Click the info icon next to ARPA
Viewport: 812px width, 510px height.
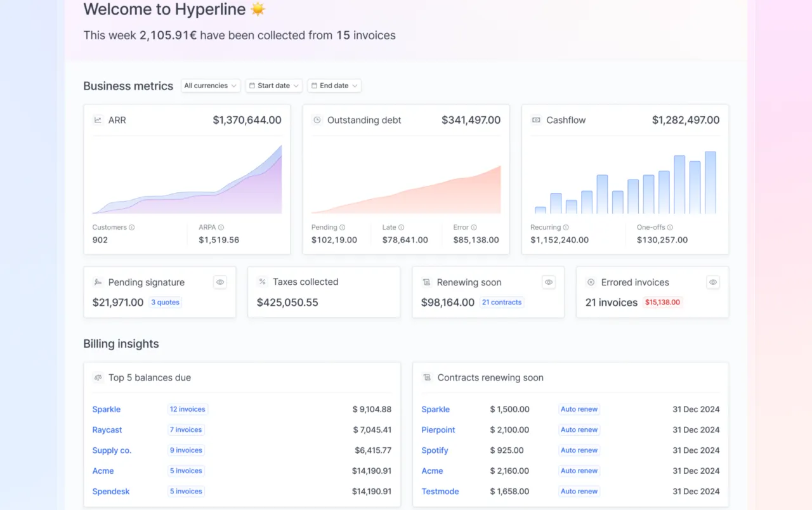coord(221,227)
